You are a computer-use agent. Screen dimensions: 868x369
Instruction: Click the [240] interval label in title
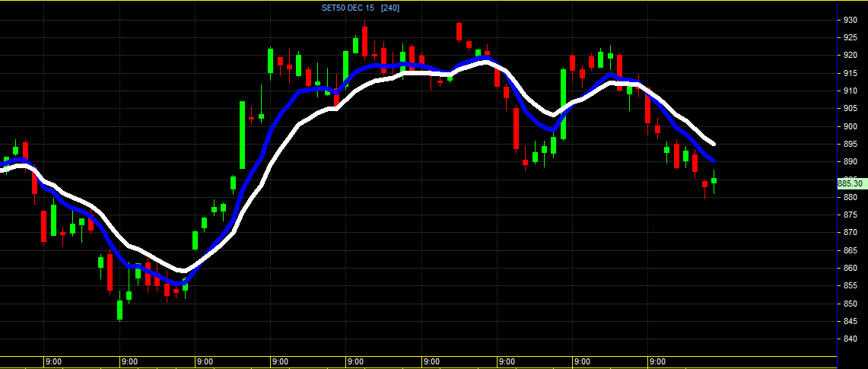(390, 8)
